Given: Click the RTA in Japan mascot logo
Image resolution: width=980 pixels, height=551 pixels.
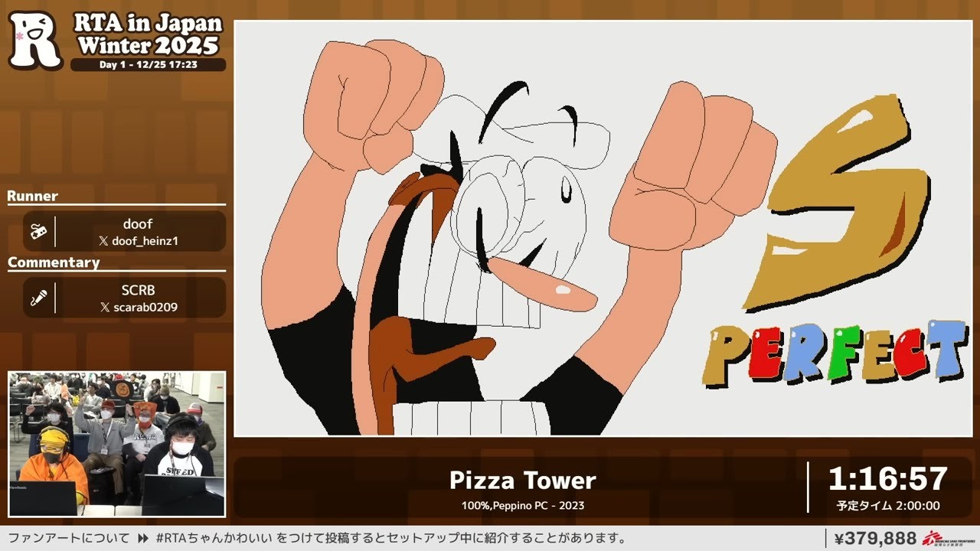Looking at the screenshot, I should point(35,40).
